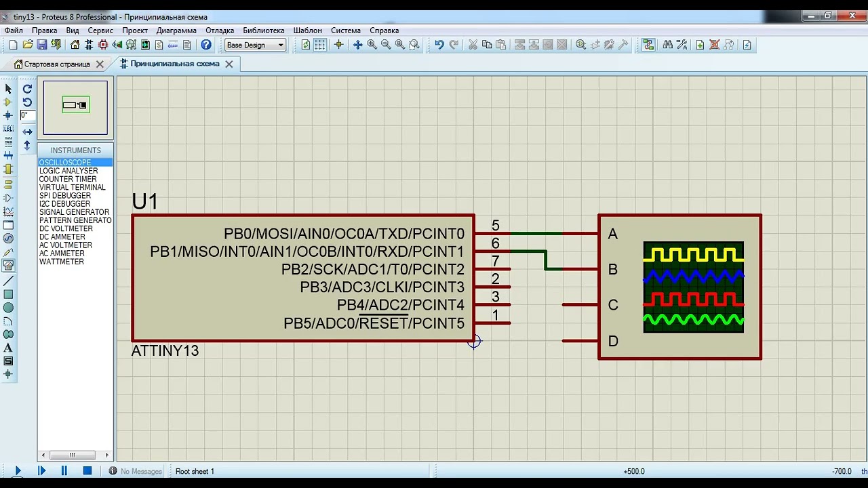The image size is (868, 488).
Task: Close the Стартовая страница tab
Action: (x=100, y=64)
